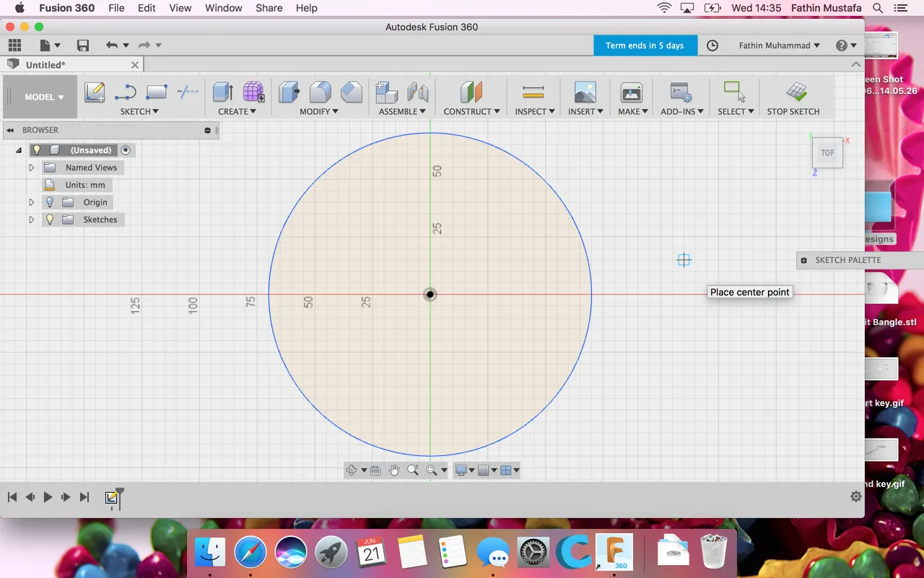The width and height of the screenshot is (924, 578).
Task: Click the Zoom magnifier tool
Action: [x=413, y=470]
